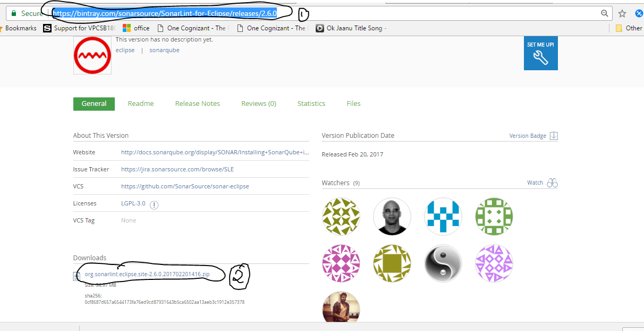Click the sonarqube tag link
The width and height of the screenshot is (644, 331).
164,50
